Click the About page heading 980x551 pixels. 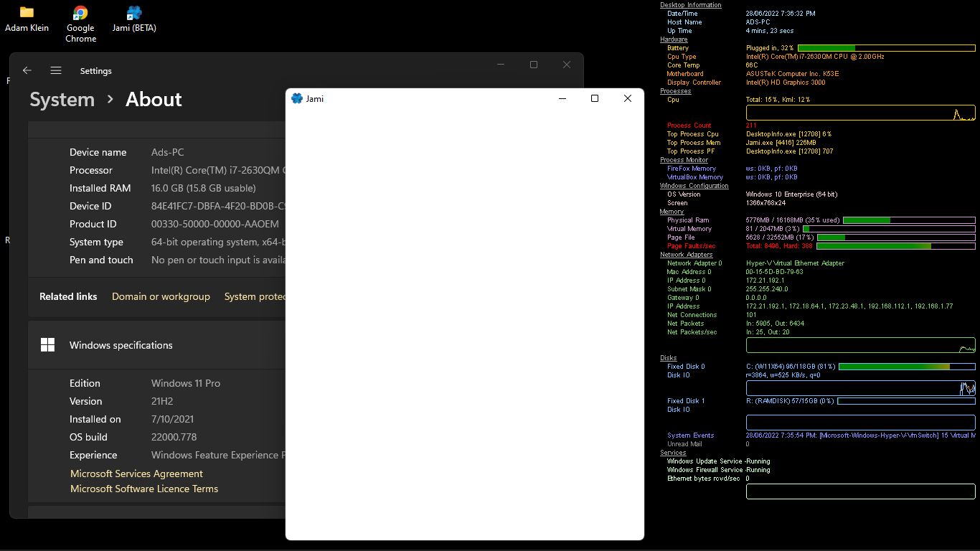[154, 99]
